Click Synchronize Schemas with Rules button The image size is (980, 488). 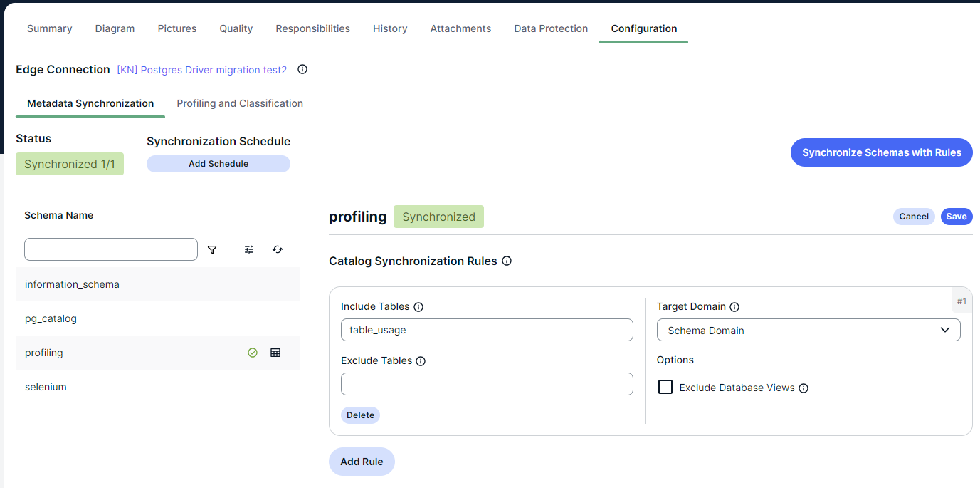(882, 152)
